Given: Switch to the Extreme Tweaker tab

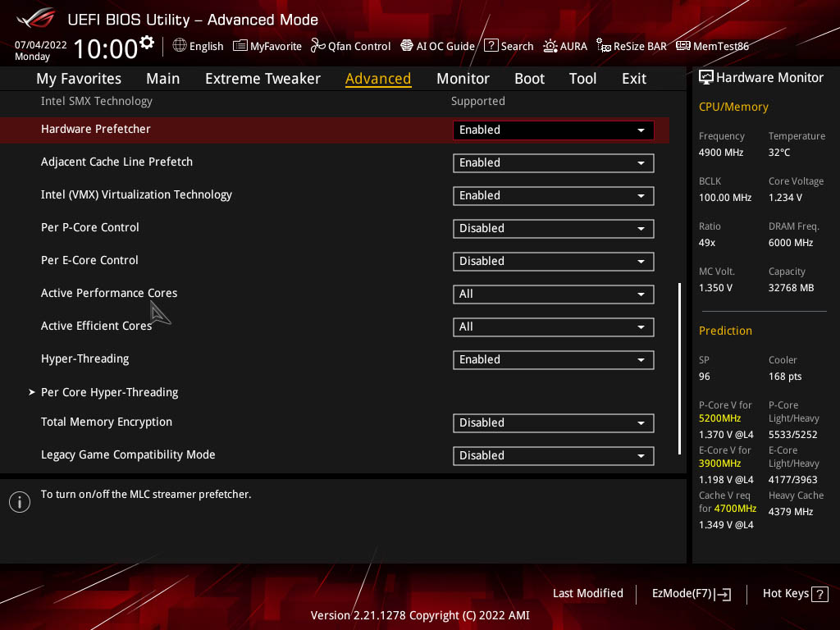Looking at the screenshot, I should tap(262, 79).
